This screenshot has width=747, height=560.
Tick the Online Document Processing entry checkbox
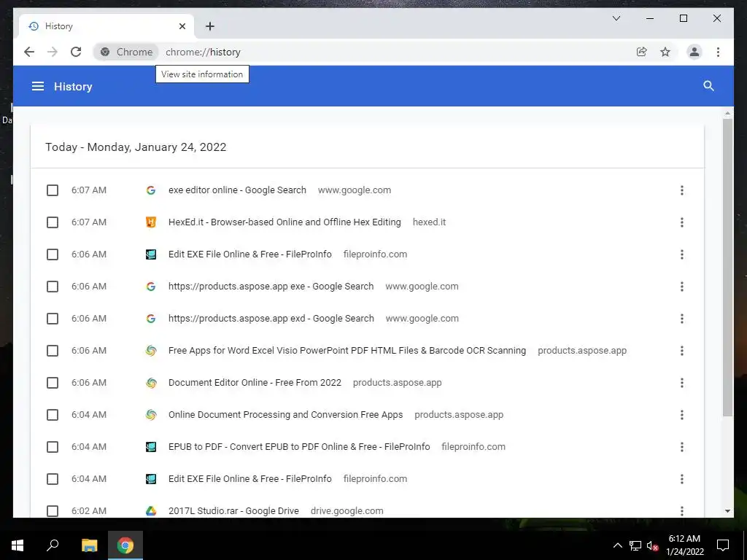pyautogui.click(x=53, y=415)
